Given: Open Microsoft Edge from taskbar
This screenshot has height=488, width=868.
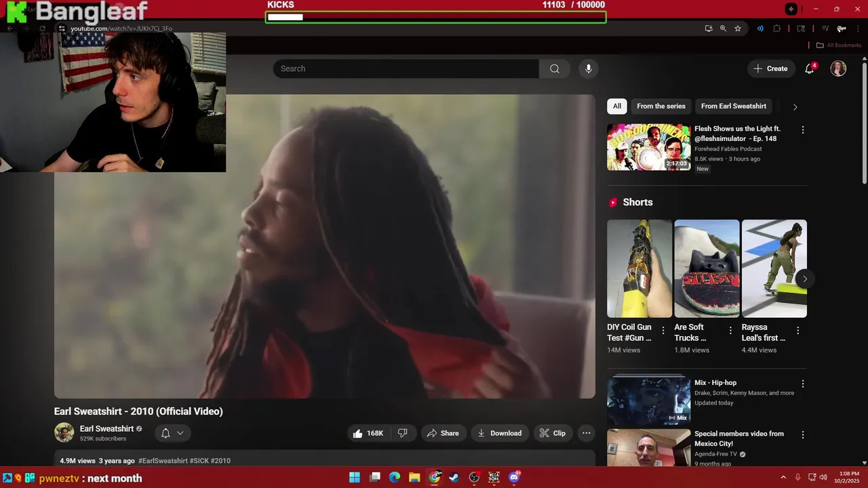Looking at the screenshot, I should tap(395, 477).
